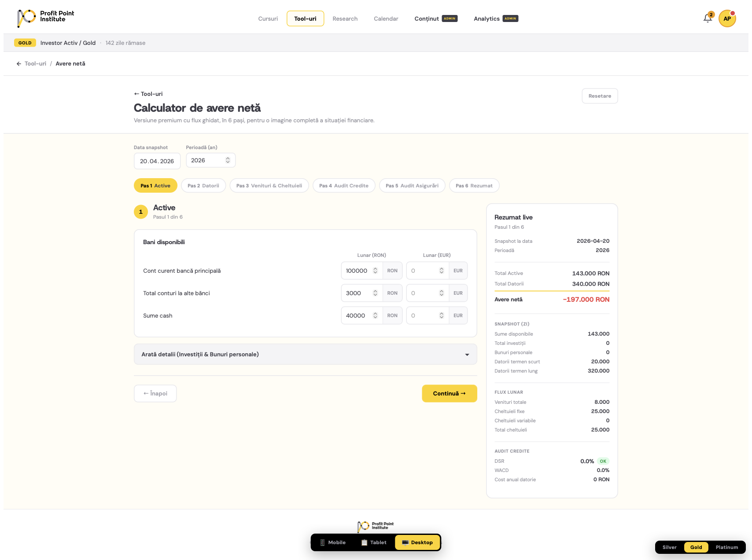Image resolution: width=752 pixels, height=560 pixels.
Task: Adjust Total conturi EUR value spinner
Action: (x=441, y=293)
